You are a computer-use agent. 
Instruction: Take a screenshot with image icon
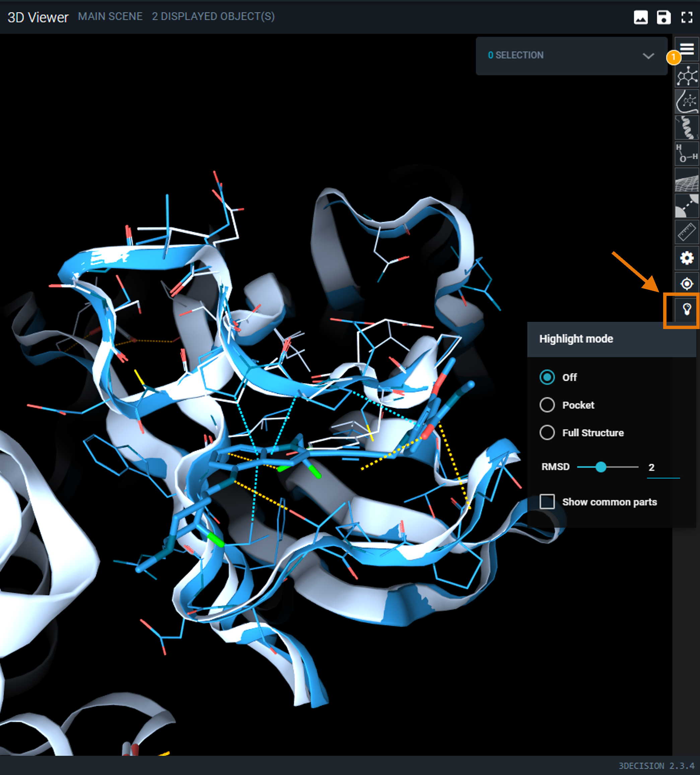click(x=640, y=17)
